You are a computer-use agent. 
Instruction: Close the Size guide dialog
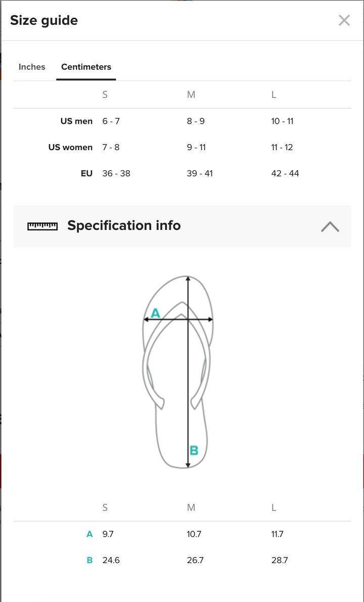(x=344, y=20)
